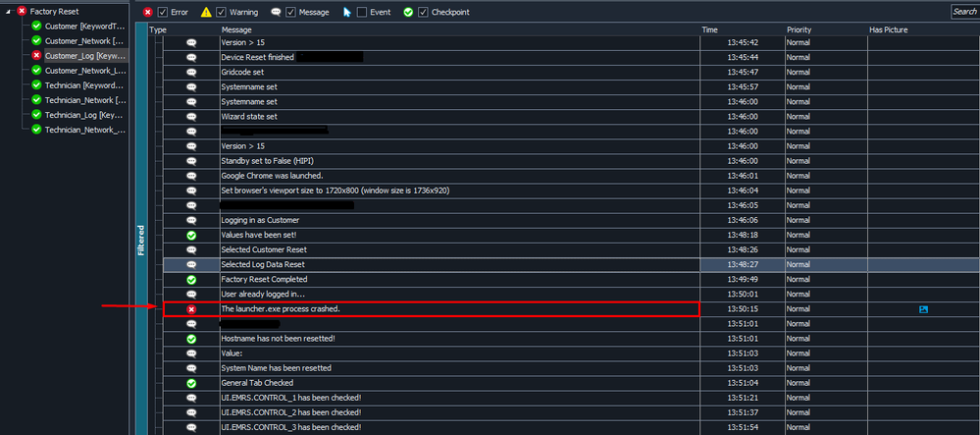Viewport: 980px width, 435px height.
Task: Click the 13:50:15 time cell
Action: (743, 309)
